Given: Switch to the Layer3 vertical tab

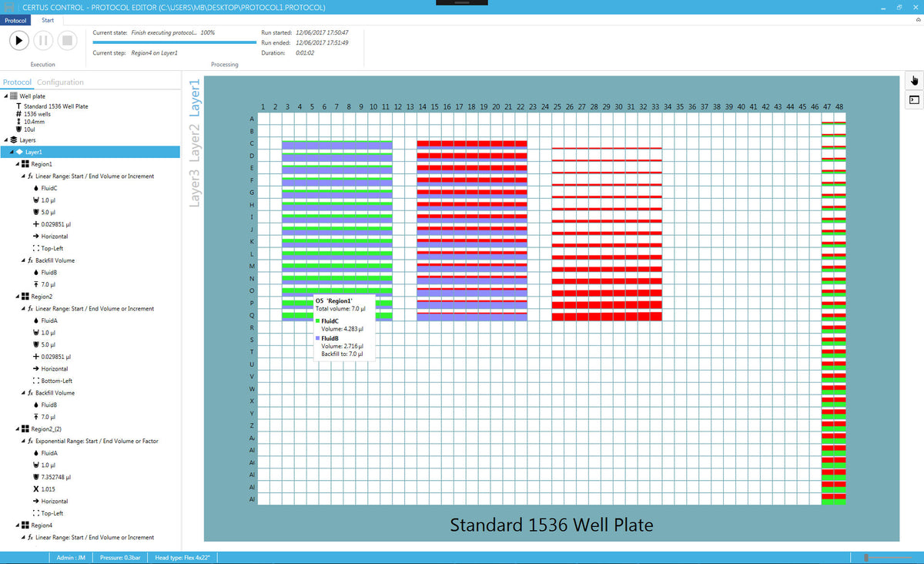Looking at the screenshot, I should pos(195,188).
